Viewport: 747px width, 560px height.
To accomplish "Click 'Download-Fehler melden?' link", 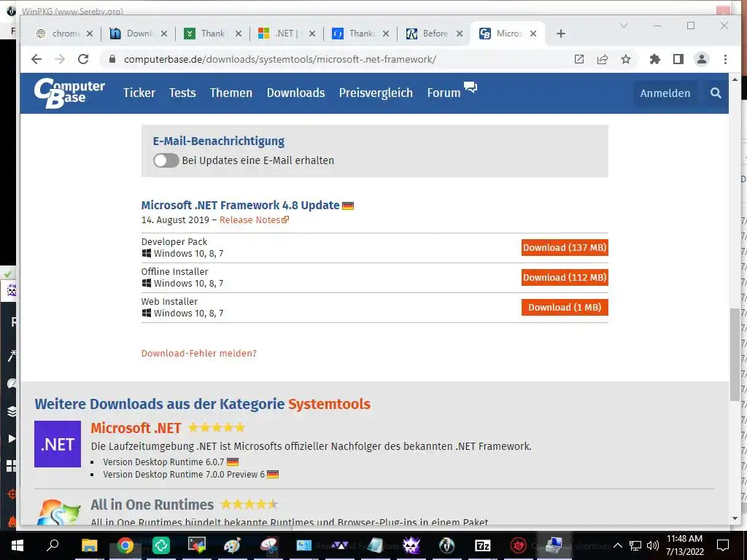I will pos(198,354).
